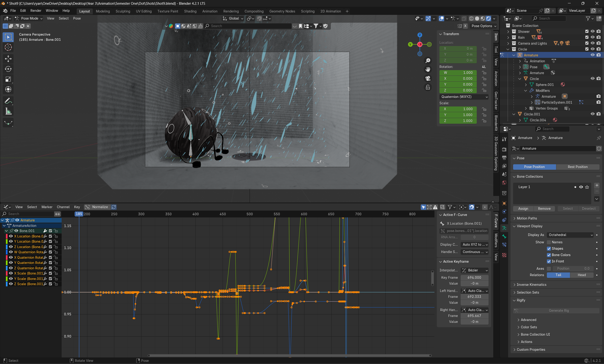
Task: Click the Scale X value field
Action: (458, 109)
